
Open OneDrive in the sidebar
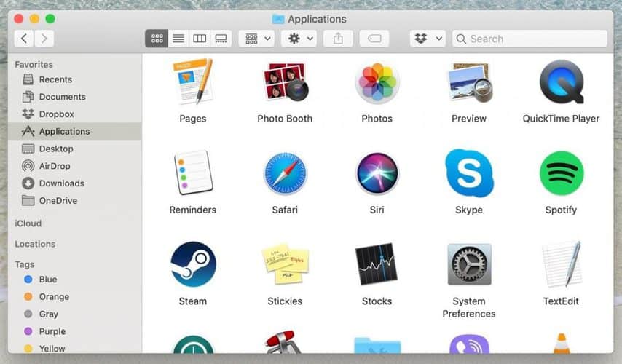pyautogui.click(x=74, y=201)
